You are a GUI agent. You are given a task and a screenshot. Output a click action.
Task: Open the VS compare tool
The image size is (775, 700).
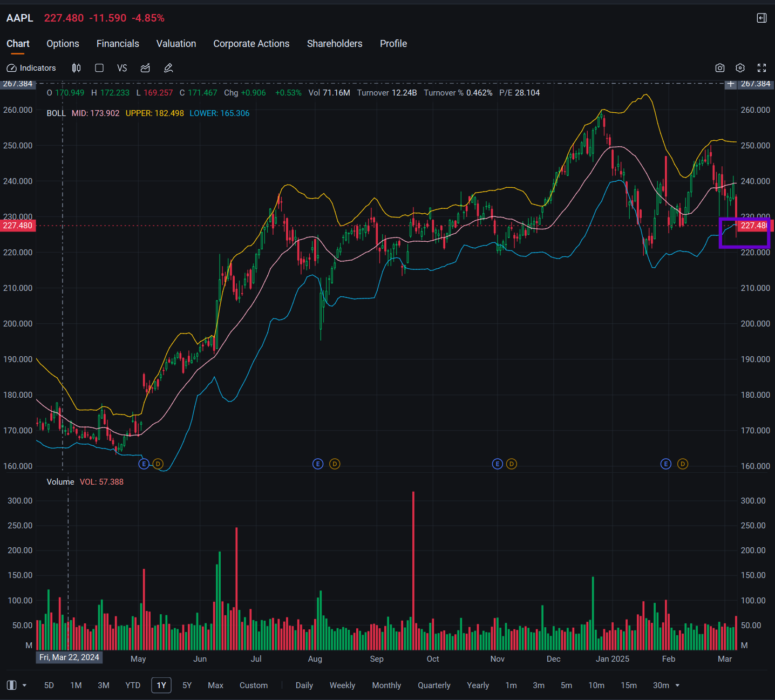(122, 68)
